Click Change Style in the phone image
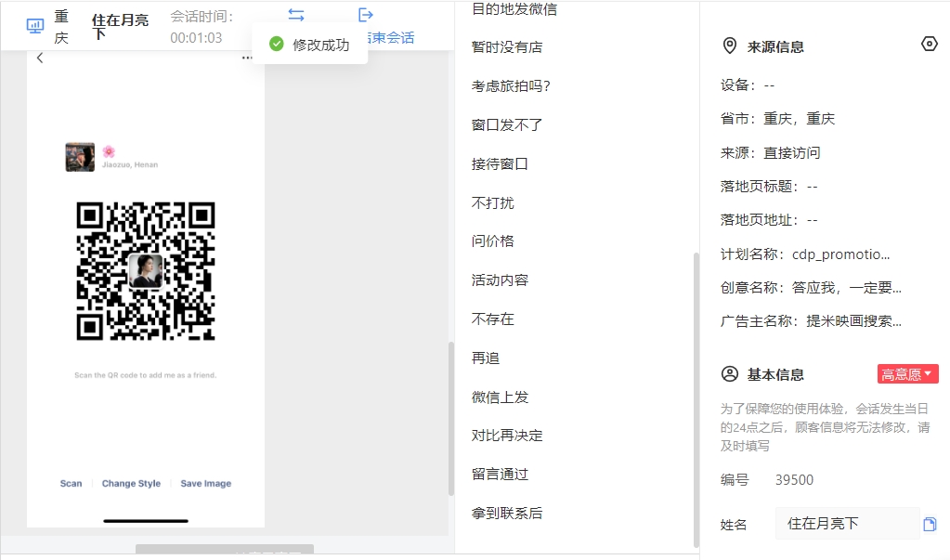 coord(131,483)
